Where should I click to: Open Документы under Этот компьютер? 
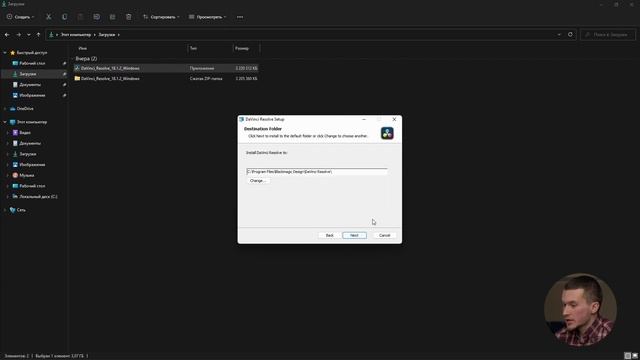[27, 143]
